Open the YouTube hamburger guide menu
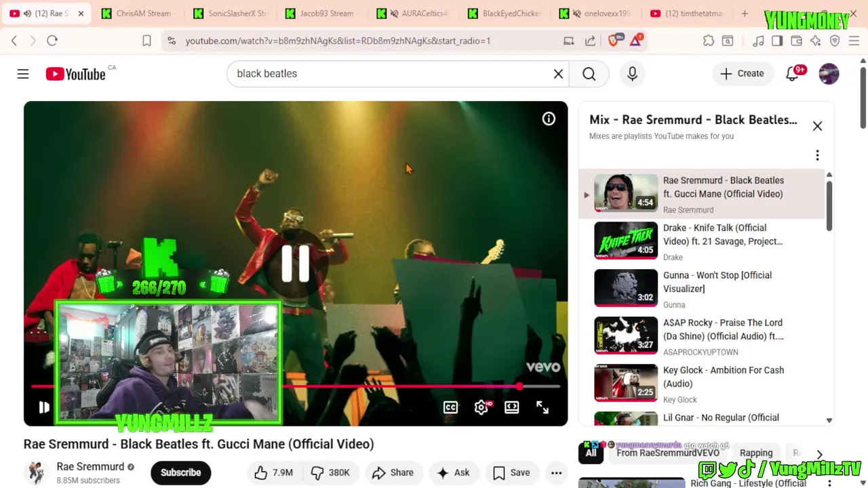Image resolution: width=868 pixels, height=488 pixels. tap(23, 74)
